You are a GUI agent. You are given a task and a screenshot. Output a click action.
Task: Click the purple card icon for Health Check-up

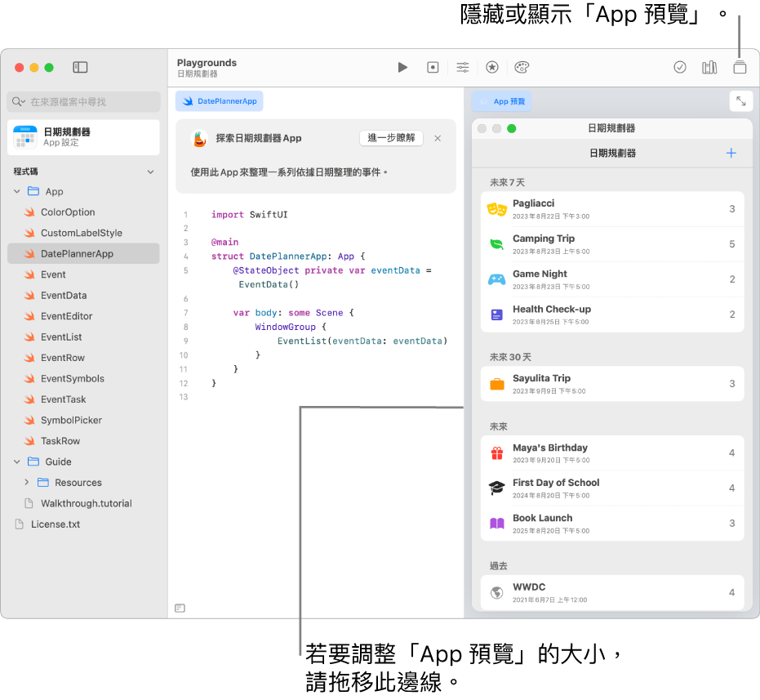pos(497,314)
